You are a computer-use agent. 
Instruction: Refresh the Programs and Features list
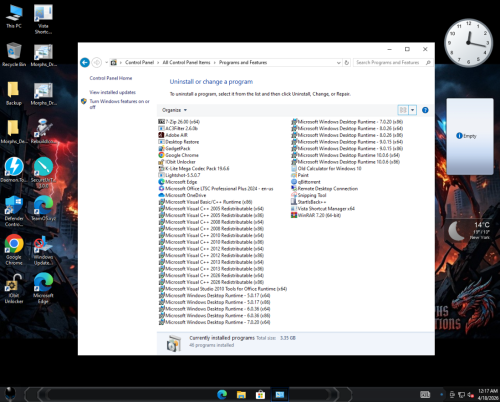[347, 62]
